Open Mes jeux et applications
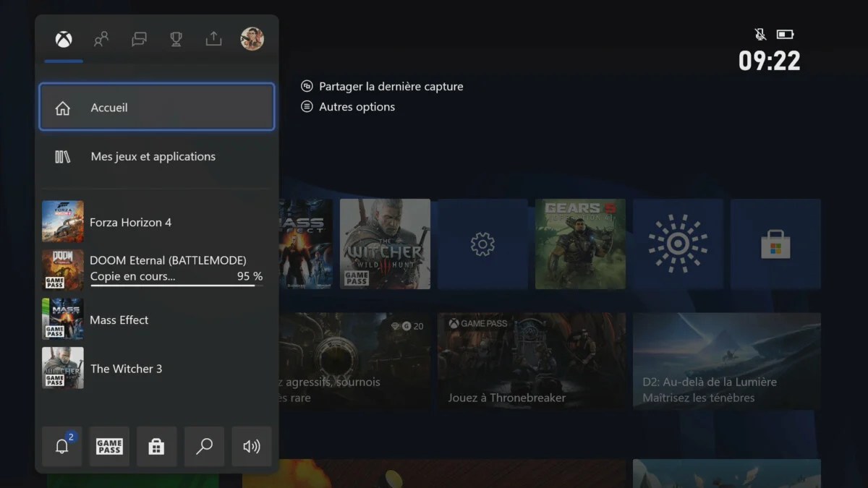The width and height of the screenshot is (868, 488). [157, 156]
